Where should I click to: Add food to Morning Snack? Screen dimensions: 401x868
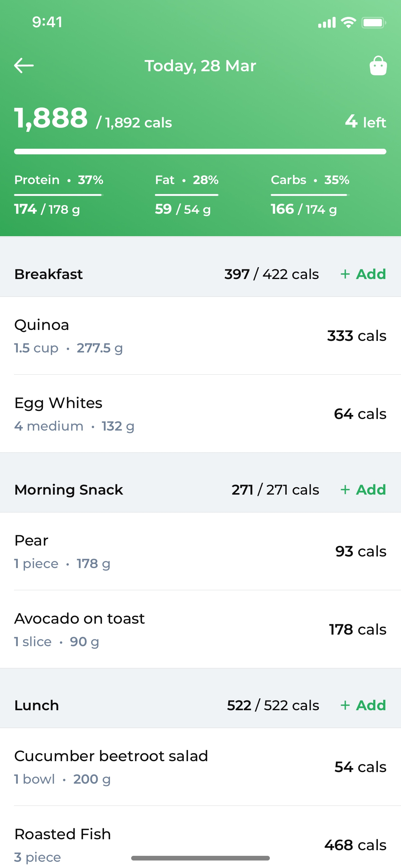coord(363,490)
